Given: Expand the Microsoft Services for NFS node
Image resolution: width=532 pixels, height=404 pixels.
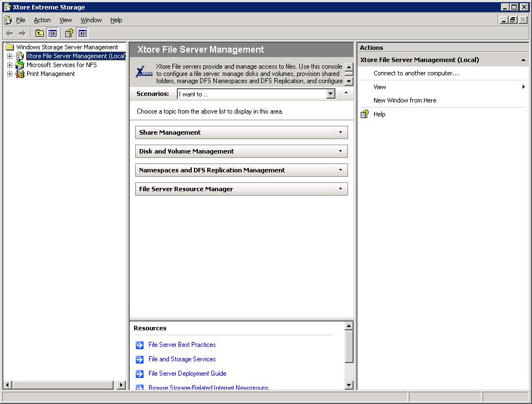Looking at the screenshot, I should [x=10, y=65].
